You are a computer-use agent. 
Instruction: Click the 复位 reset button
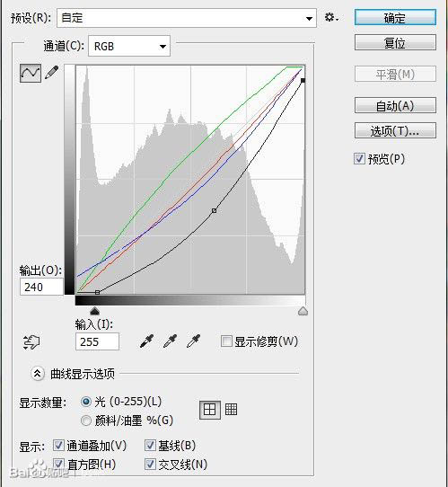(x=395, y=42)
